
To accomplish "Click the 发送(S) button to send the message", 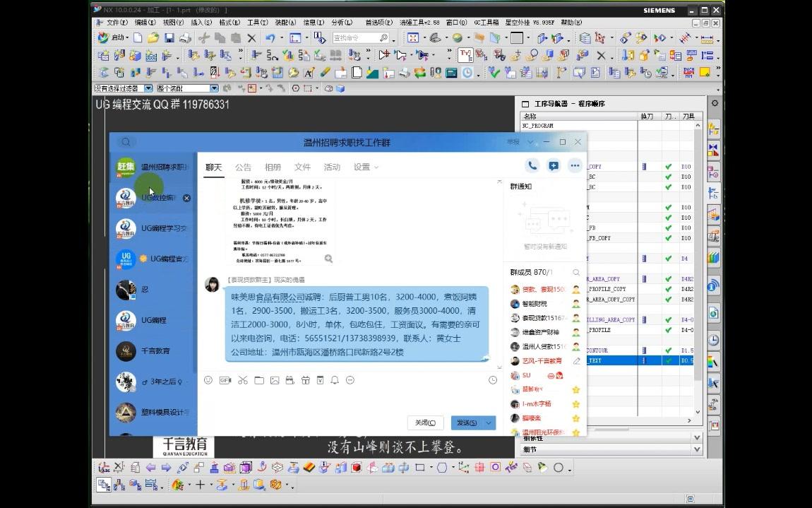I will pos(467,423).
